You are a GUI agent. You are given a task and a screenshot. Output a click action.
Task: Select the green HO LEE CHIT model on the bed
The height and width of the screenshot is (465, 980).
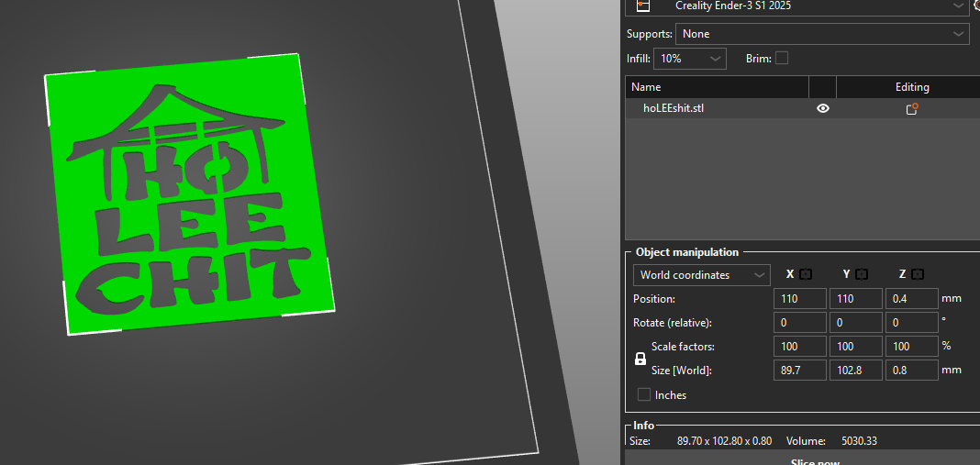pos(189,194)
